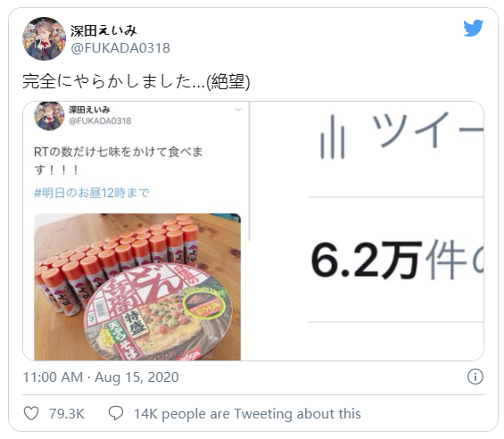
Task: Open the tweet info circle icon
Action: coord(475,377)
